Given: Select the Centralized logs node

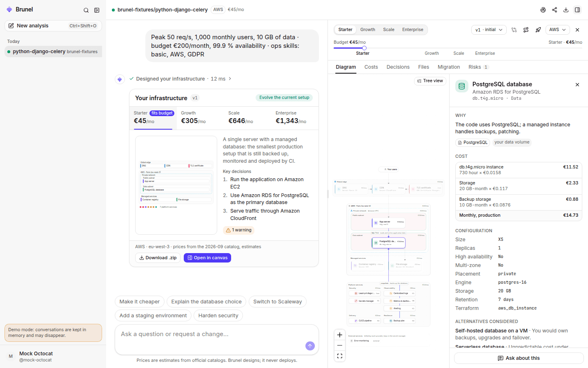Looking at the screenshot, I should click(x=400, y=293).
